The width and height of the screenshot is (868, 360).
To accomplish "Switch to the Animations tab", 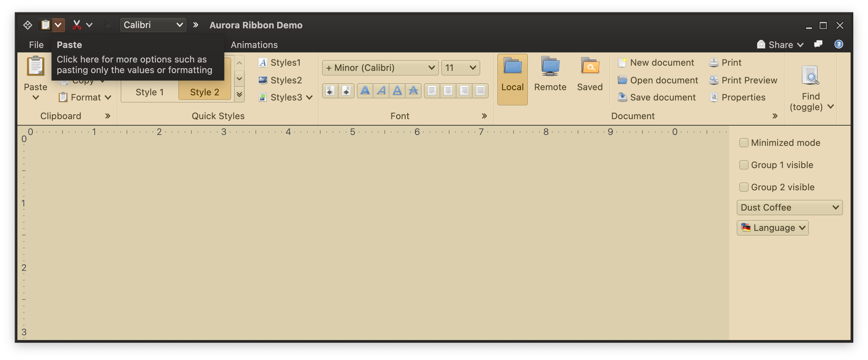I will [x=254, y=45].
